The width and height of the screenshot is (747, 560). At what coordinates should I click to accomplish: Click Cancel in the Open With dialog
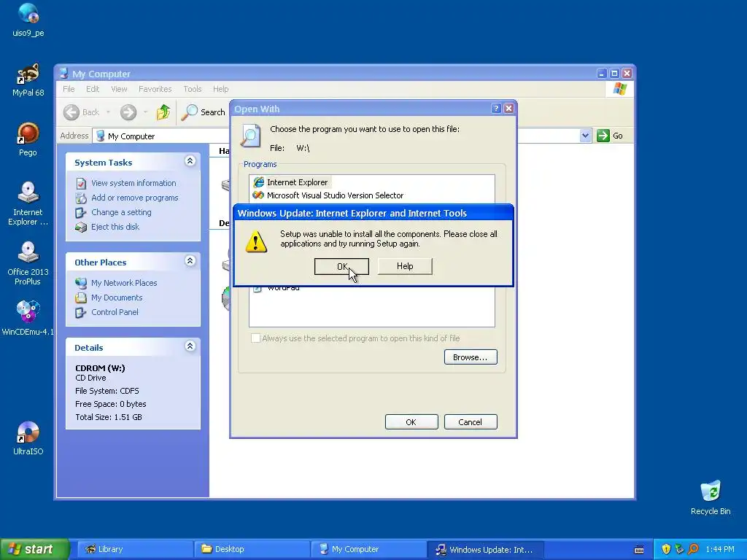coord(471,422)
